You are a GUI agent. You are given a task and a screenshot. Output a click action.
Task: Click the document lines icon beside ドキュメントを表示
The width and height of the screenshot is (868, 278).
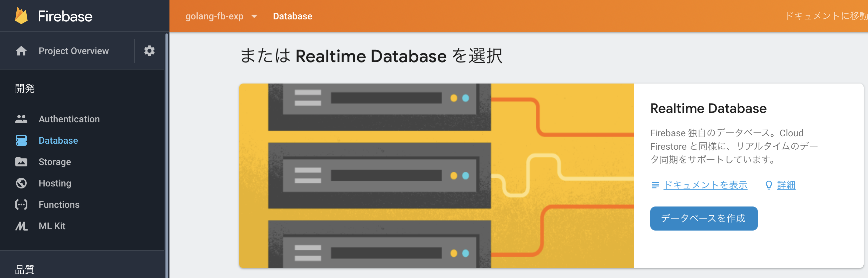tap(656, 185)
